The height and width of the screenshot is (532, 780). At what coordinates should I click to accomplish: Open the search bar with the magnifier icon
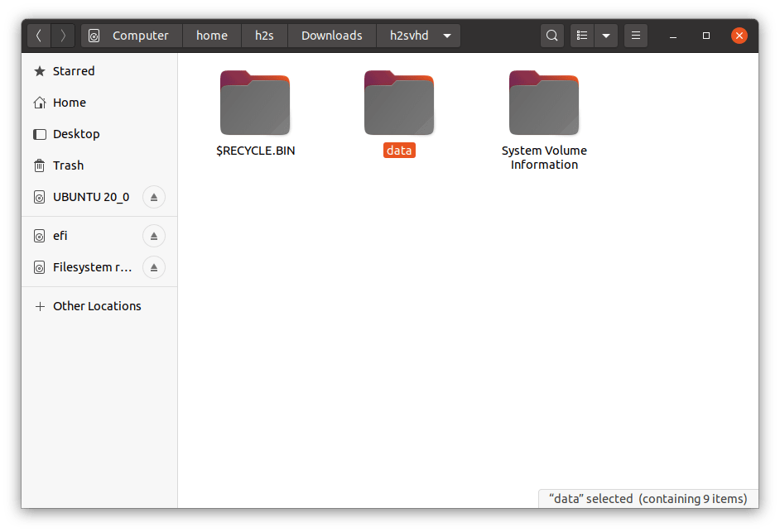551,36
